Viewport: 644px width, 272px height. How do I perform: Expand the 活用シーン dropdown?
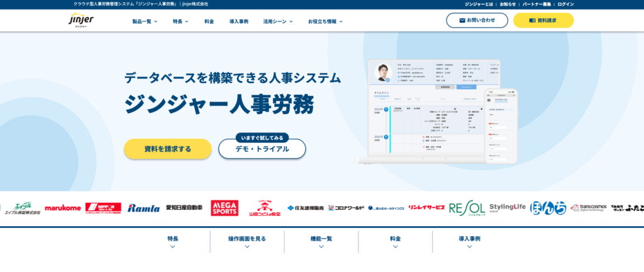coord(277,21)
